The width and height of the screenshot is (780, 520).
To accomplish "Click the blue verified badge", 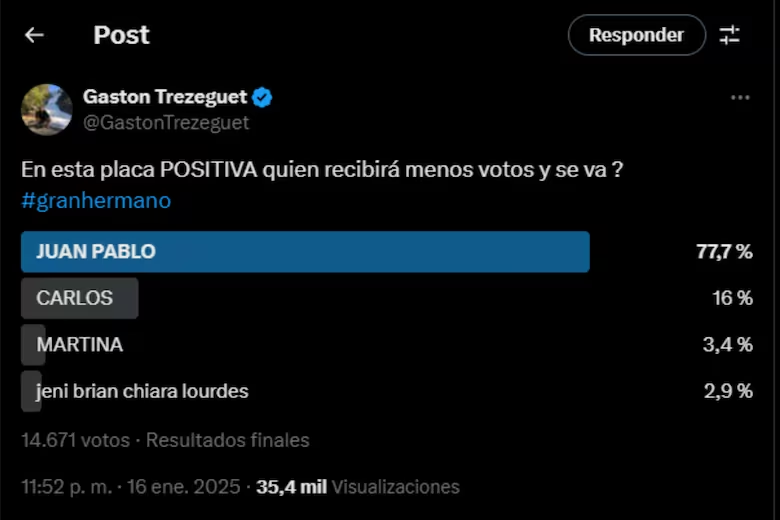I will click(262, 97).
